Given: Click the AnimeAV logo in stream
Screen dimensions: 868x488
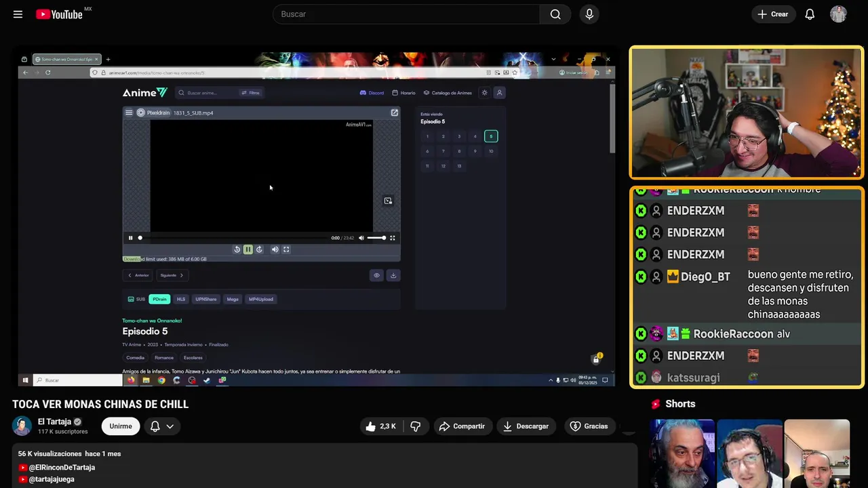Looking at the screenshot, I should click(x=144, y=93).
